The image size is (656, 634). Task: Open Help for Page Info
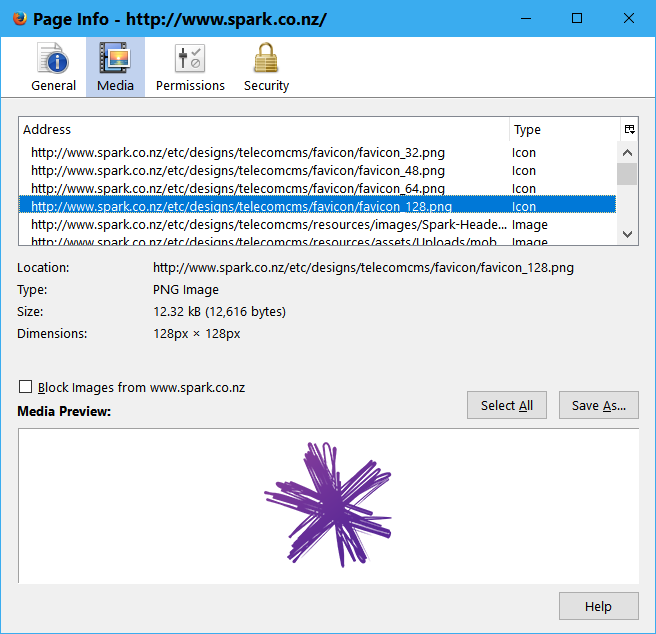coord(598,606)
